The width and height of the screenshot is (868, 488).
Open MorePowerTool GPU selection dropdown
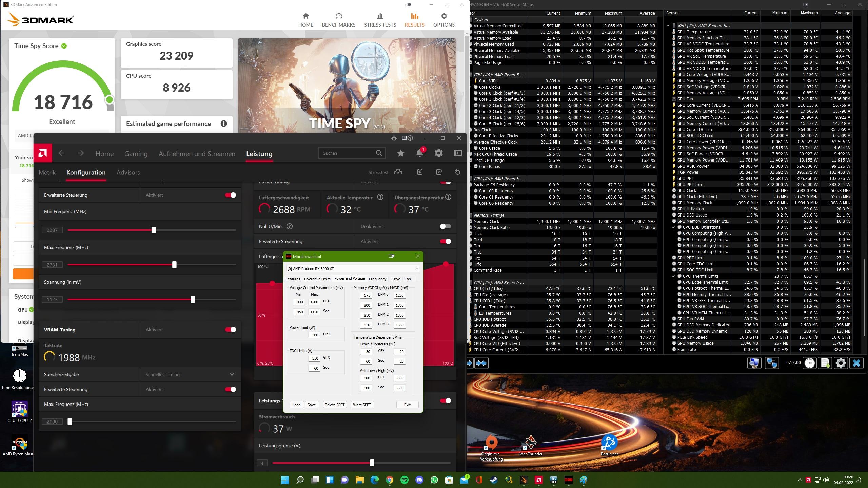(x=353, y=268)
